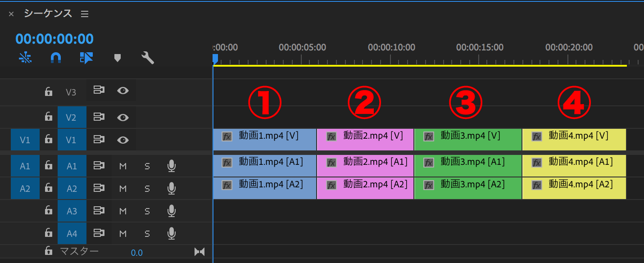The image size is (644, 263).
Task: Click the fx badge on 動画1.mp4 [V] clip
Action: pos(227,136)
